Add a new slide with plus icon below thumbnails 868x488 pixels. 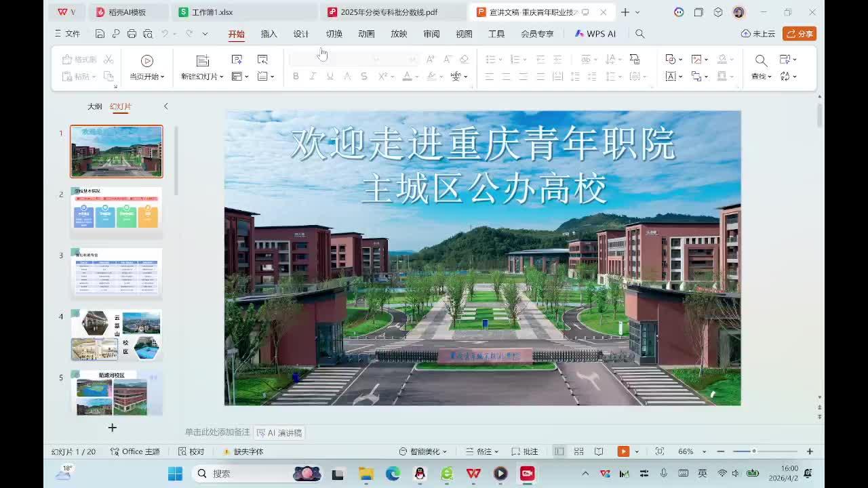113,428
